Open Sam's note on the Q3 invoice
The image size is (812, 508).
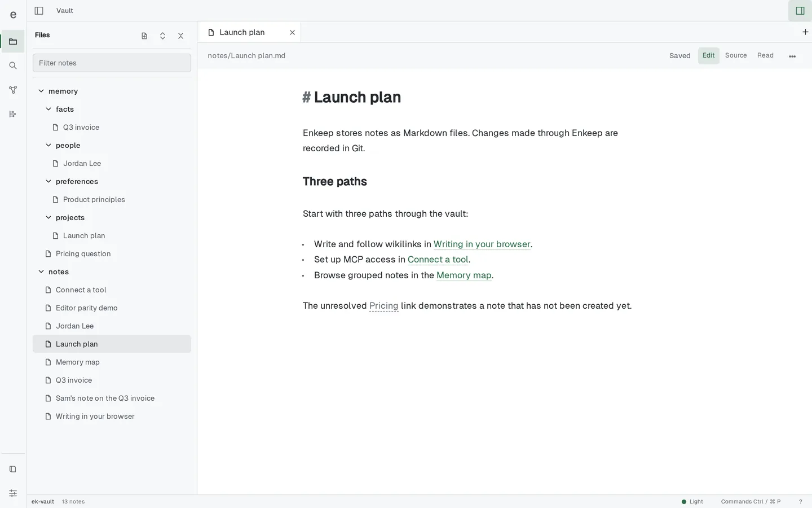tap(112, 398)
